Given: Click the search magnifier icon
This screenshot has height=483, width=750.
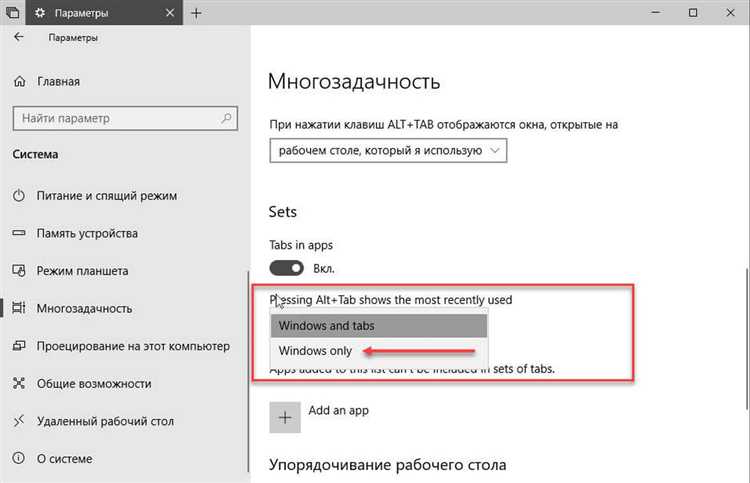Looking at the screenshot, I should pyautogui.click(x=226, y=118).
